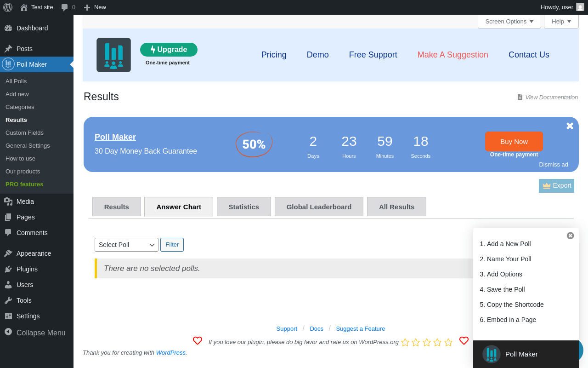Apply the poll Filter button

[x=172, y=245]
